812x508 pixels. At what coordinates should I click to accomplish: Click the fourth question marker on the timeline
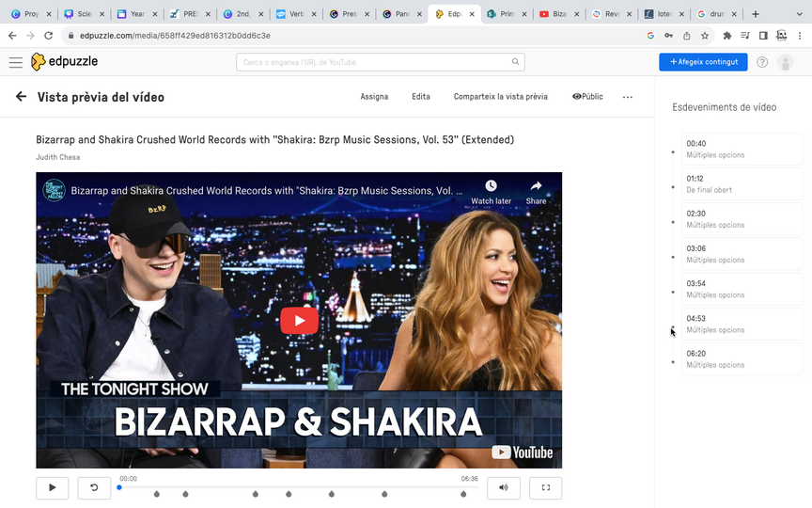coord(289,494)
